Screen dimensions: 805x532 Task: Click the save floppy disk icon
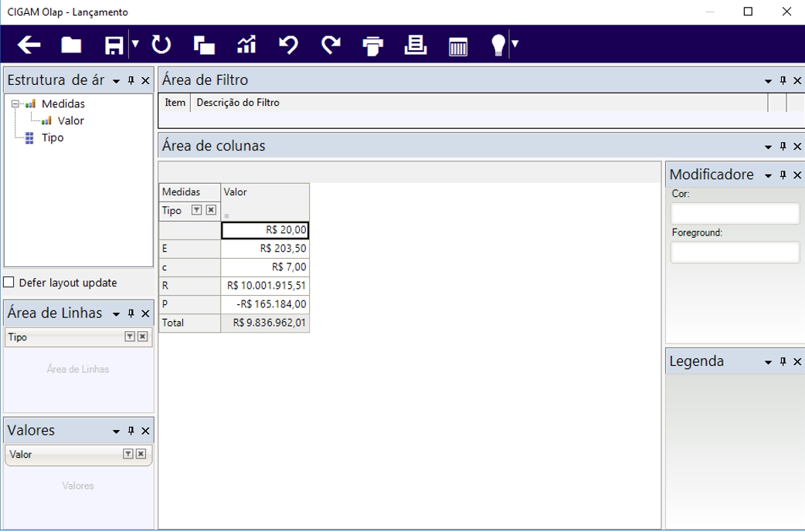(114, 45)
